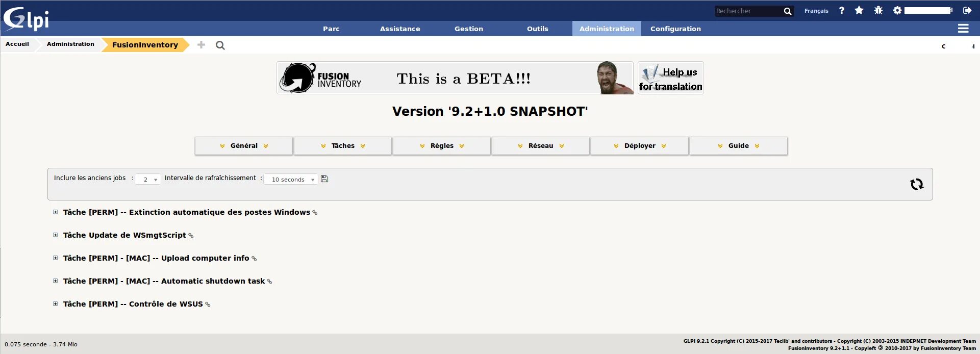This screenshot has height=354, width=980.
Task: Open bookmarks star icon
Action: tap(859, 10)
